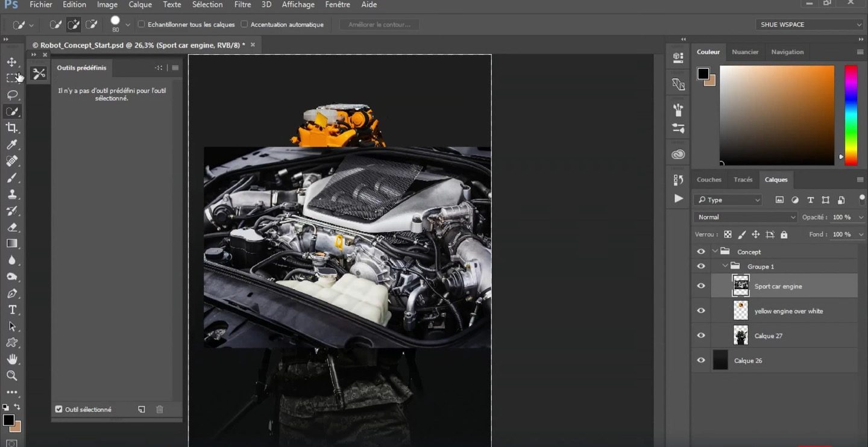This screenshot has width=868, height=447.
Task: Select the Hand tool
Action: (11, 359)
